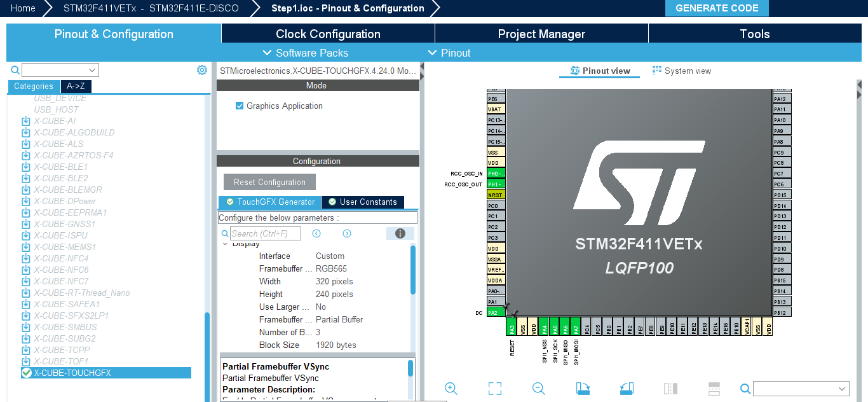The width and height of the screenshot is (868, 402).
Task: Open the User Constants tab
Action: (x=362, y=202)
